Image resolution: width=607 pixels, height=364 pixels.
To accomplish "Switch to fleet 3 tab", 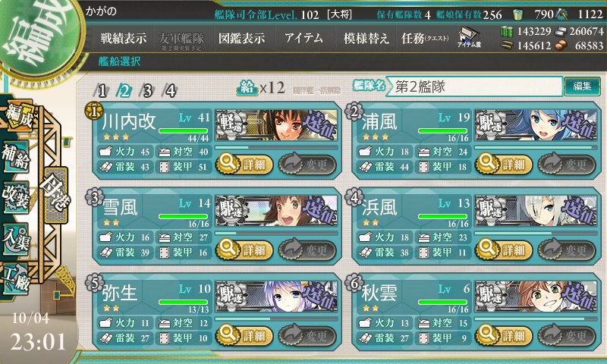I will click(x=146, y=91).
